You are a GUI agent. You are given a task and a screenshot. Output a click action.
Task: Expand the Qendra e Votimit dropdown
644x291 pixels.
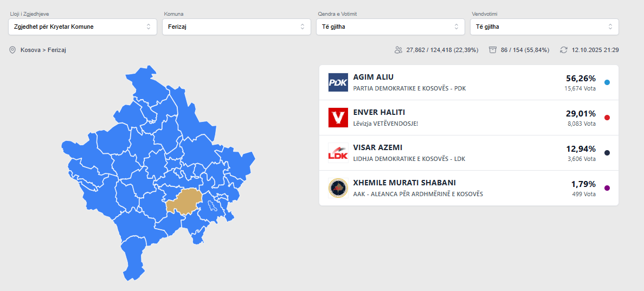tap(390, 27)
